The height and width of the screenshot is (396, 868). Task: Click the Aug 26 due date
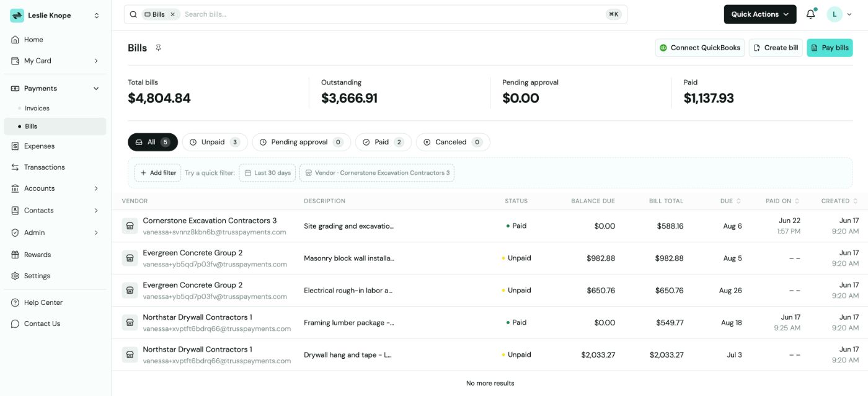[x=730, y=291]
